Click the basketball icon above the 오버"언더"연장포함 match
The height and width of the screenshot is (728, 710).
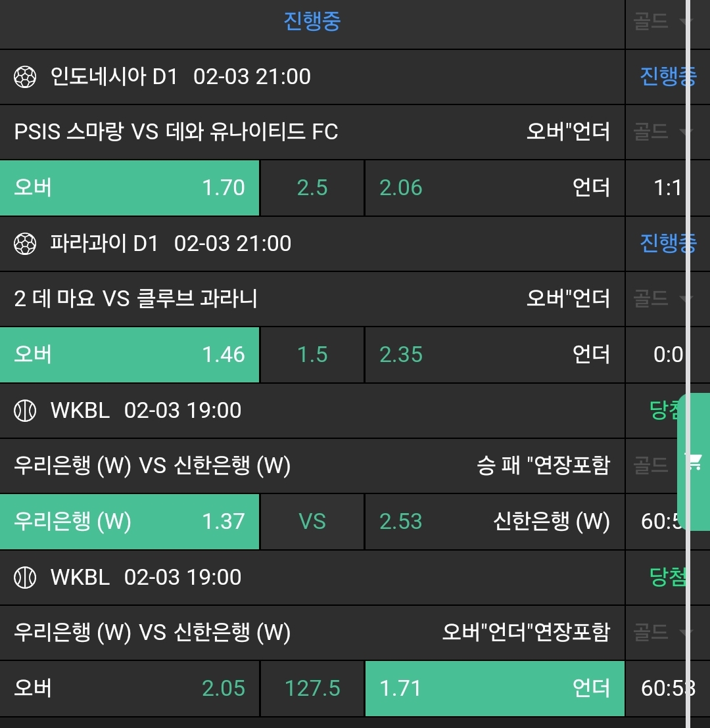pyautogui.click(x=25, y=578)
